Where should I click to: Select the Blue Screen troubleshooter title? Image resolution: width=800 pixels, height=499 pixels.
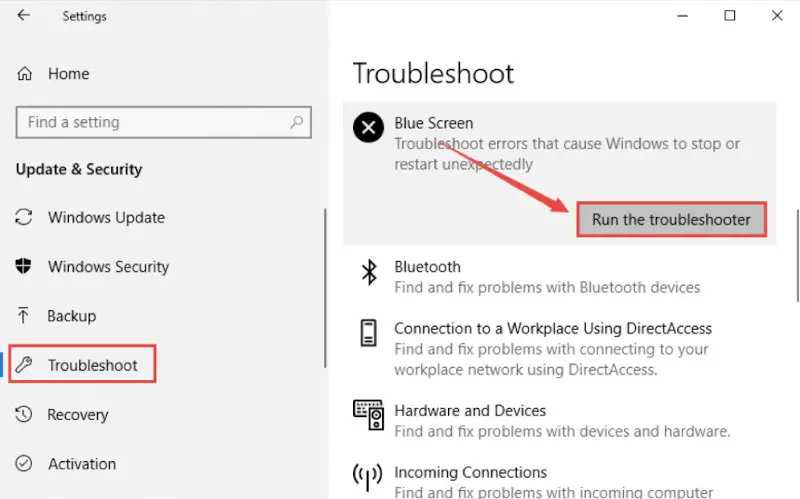tap(434, 123)
